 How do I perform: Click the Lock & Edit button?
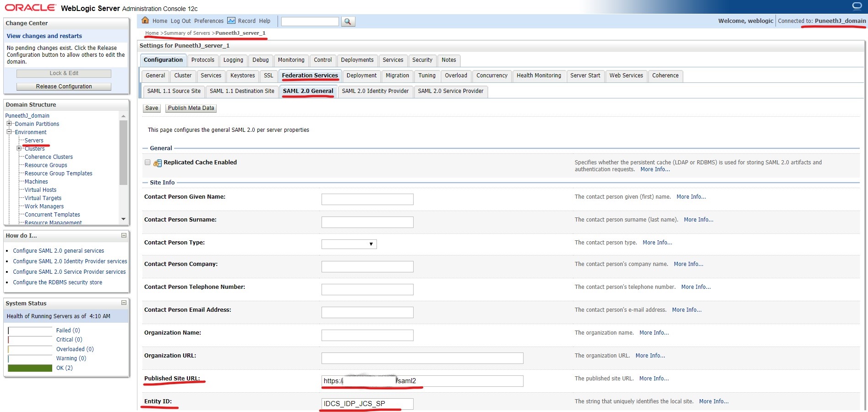(64, 73)
